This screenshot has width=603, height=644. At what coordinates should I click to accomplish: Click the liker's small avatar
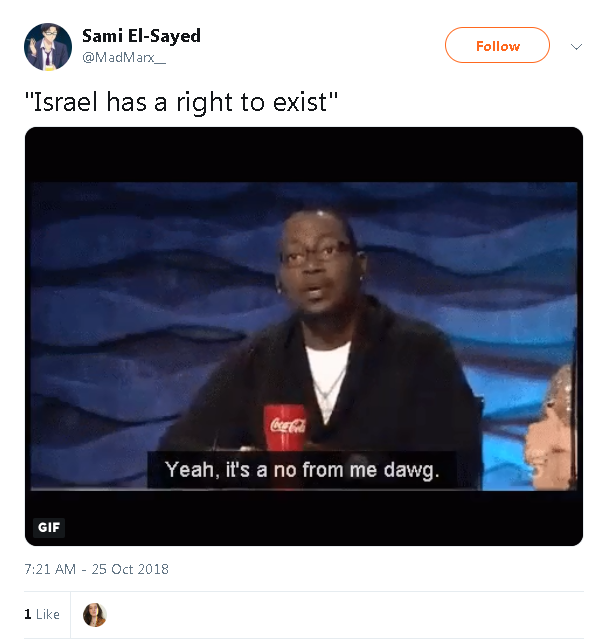tap(95, 615)
